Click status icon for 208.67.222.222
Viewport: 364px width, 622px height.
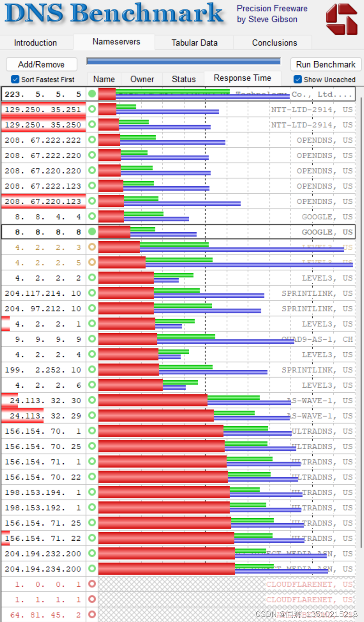point(92,140)
